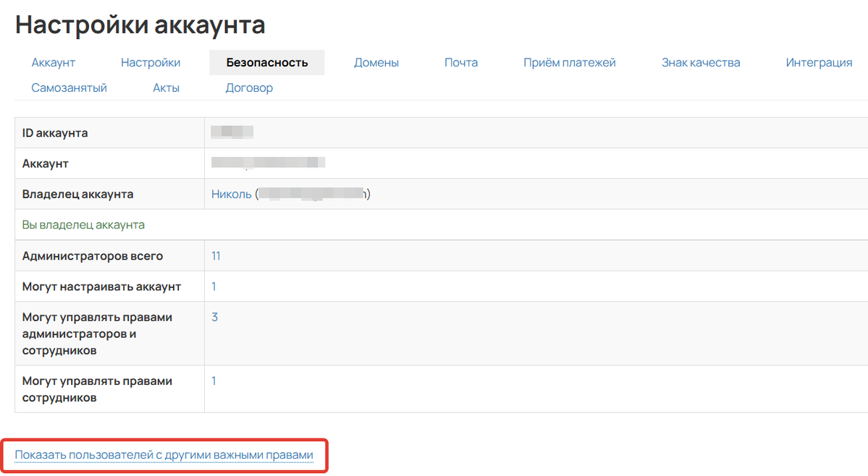Click the ID аккаунта table row
This screenshot has width=868, height=476.
click(x=109, y=132)
